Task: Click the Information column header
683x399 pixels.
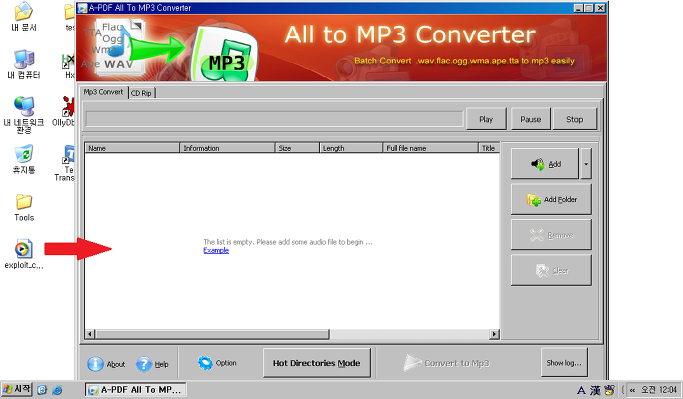Action: pos(227,148)
